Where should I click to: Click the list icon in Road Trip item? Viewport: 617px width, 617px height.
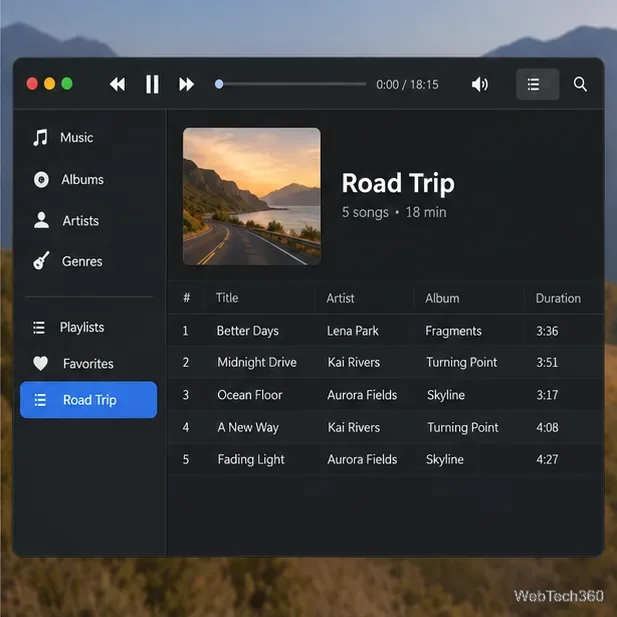40,400
